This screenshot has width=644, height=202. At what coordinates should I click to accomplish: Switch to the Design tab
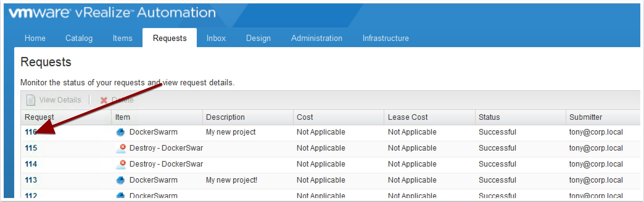tap(258, 38)
